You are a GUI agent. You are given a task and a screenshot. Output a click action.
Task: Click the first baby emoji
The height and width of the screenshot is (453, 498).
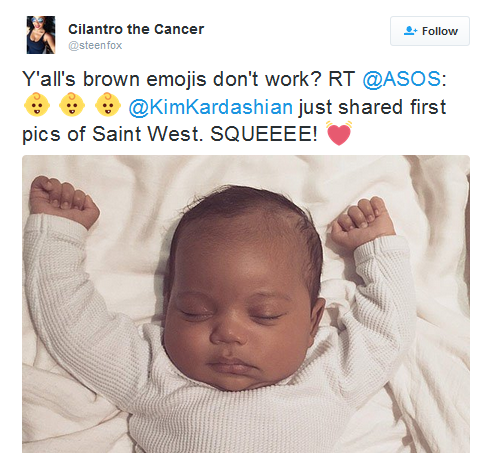[37, 105]
